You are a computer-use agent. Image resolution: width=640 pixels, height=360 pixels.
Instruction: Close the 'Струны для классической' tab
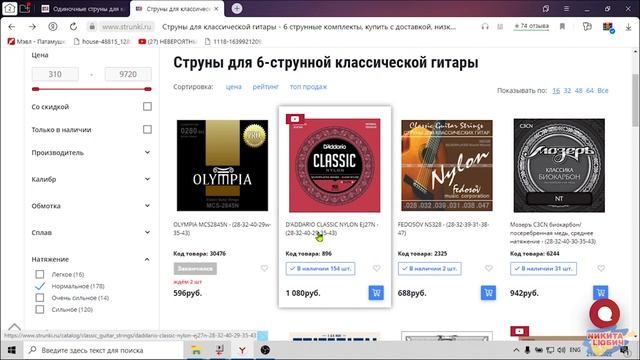(216, 9)
